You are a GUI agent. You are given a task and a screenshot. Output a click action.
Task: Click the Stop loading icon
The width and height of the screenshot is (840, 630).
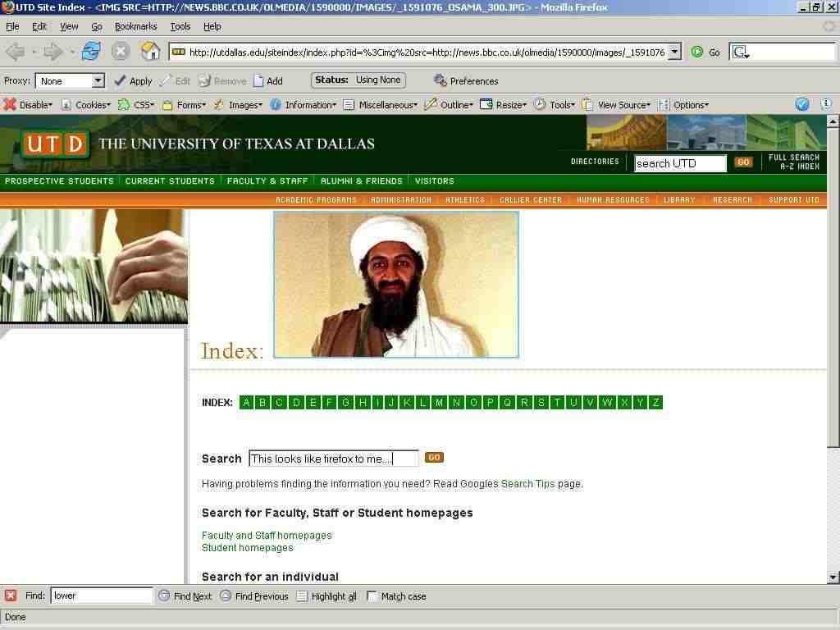[121, 52]
